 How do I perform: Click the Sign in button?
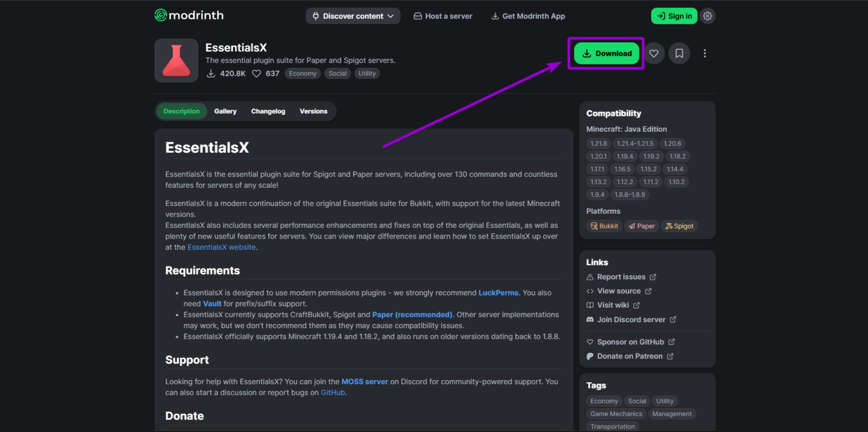(674, 16)
